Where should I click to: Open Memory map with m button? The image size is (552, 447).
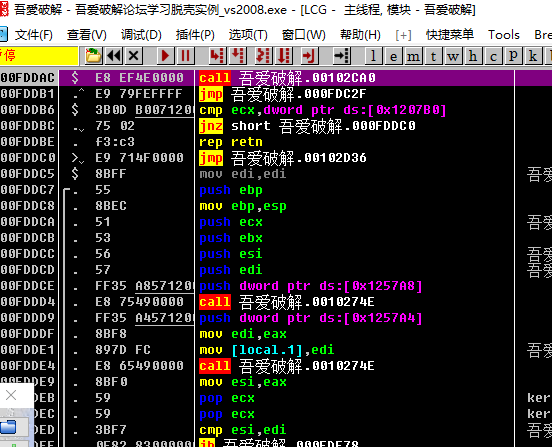click(x=414, y=56)
